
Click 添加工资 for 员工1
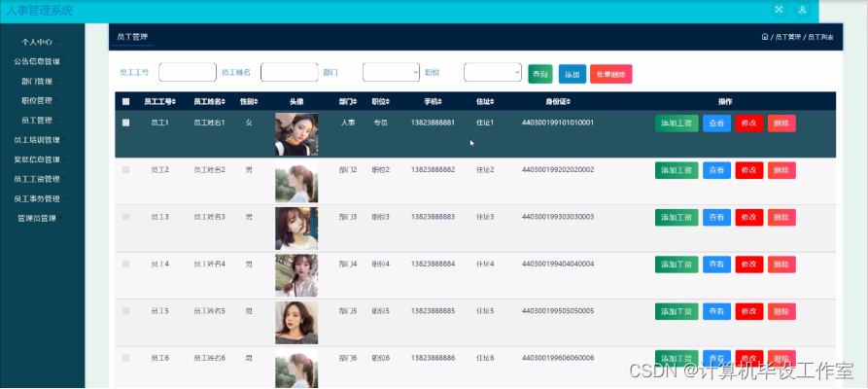pos(677,123)
